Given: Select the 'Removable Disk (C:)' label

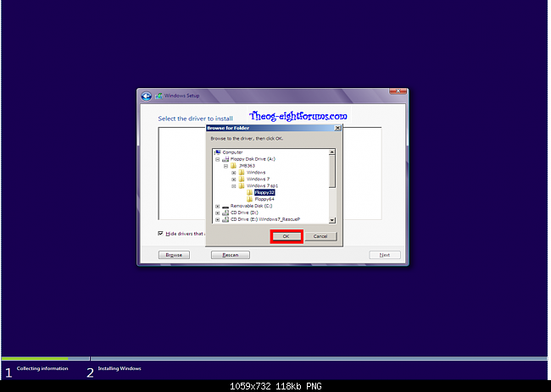Looking at the screenshot, I should [x=251, y=206].
